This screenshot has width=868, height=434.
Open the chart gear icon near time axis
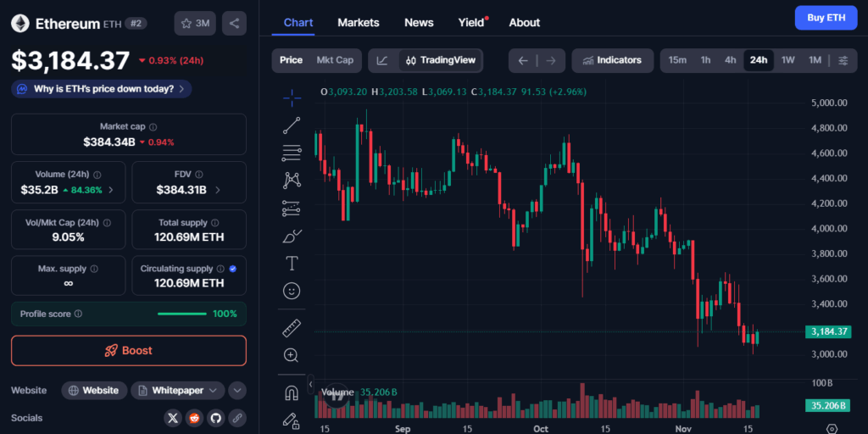click(832, 429)
